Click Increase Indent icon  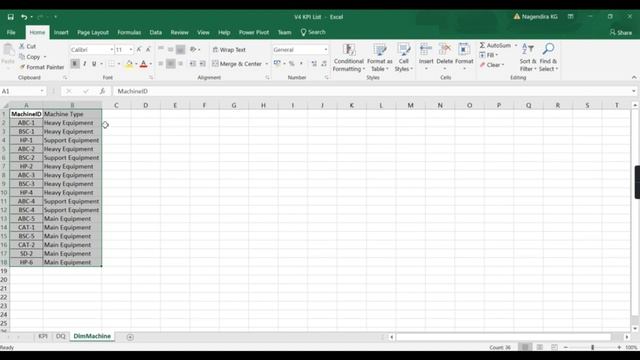click(x=202, y=64)
